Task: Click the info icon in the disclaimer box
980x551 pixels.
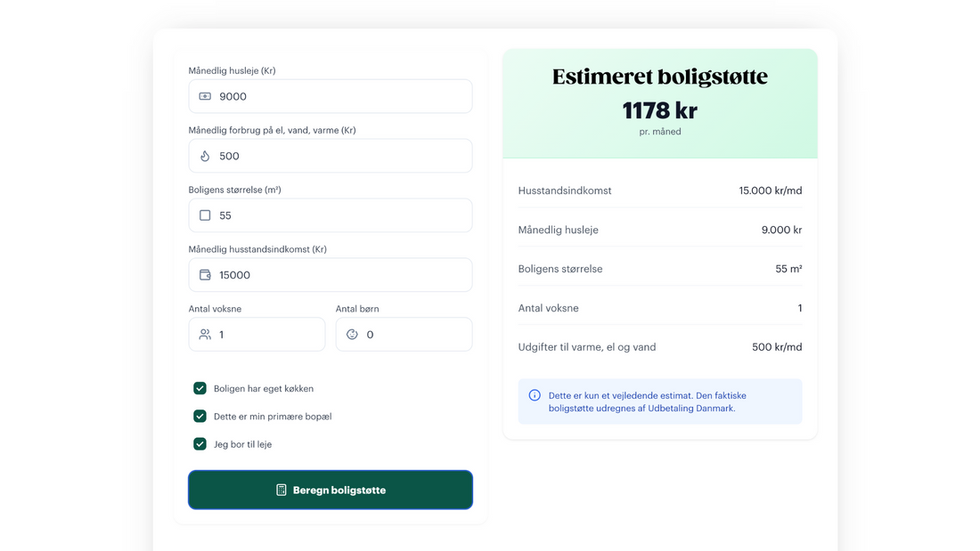Action: point(535,395)
